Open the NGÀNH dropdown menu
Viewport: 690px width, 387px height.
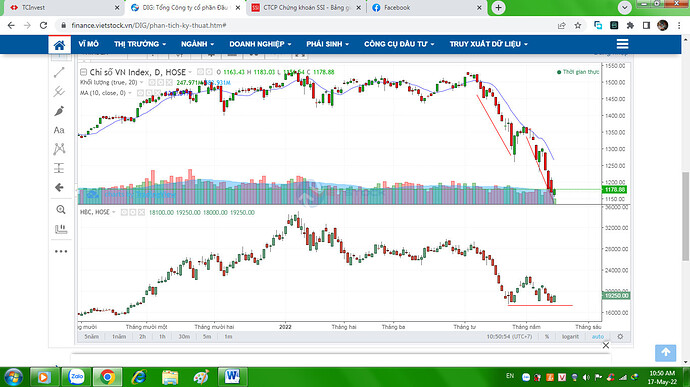pyautogui.click(x=198, y=44)
